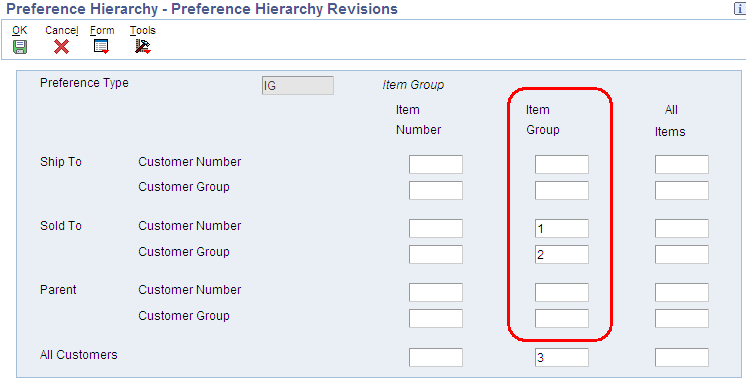The height and width of the screenshot is (384, 746).
Task: Click Ship To Customer Number Item Number field
Action: tap(436, 165)
